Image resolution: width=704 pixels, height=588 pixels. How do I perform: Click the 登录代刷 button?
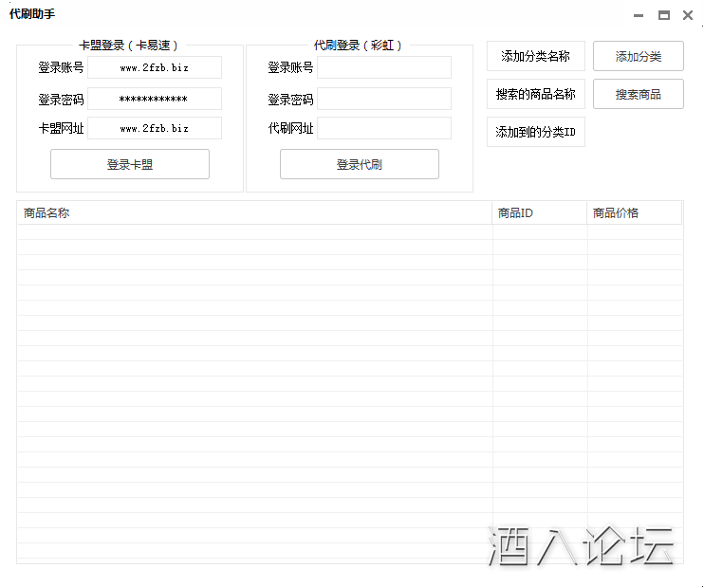click(359, 164)
